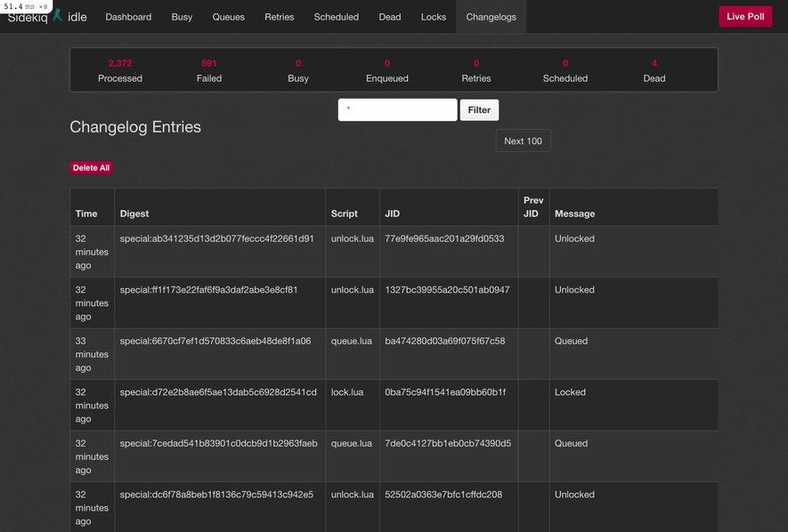Load the Next 100 entries

[523, 141]
